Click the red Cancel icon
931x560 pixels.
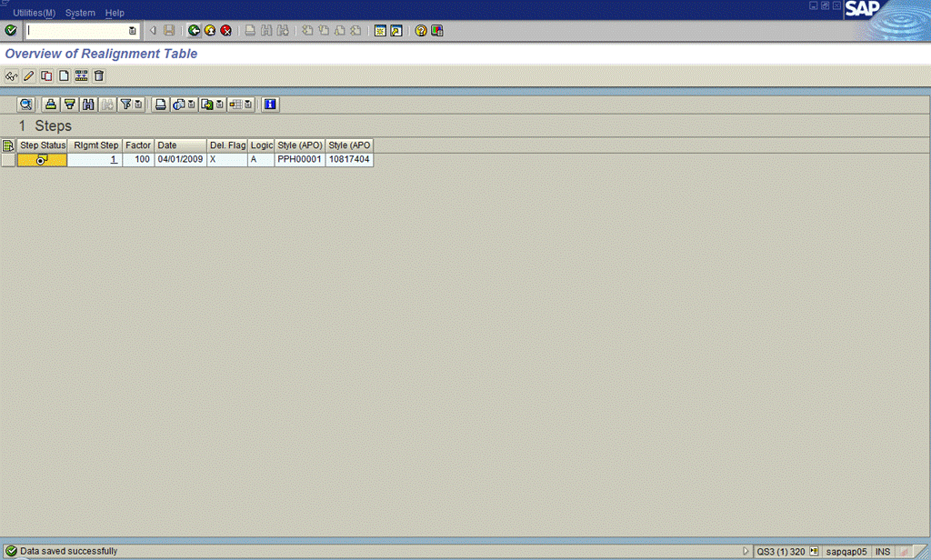pos(225,30)
